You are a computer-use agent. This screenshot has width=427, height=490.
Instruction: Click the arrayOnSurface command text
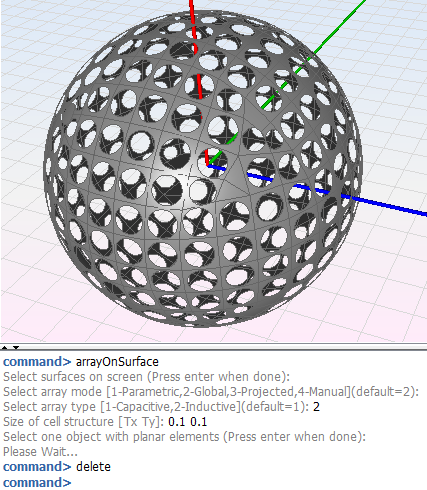(117, 362)
